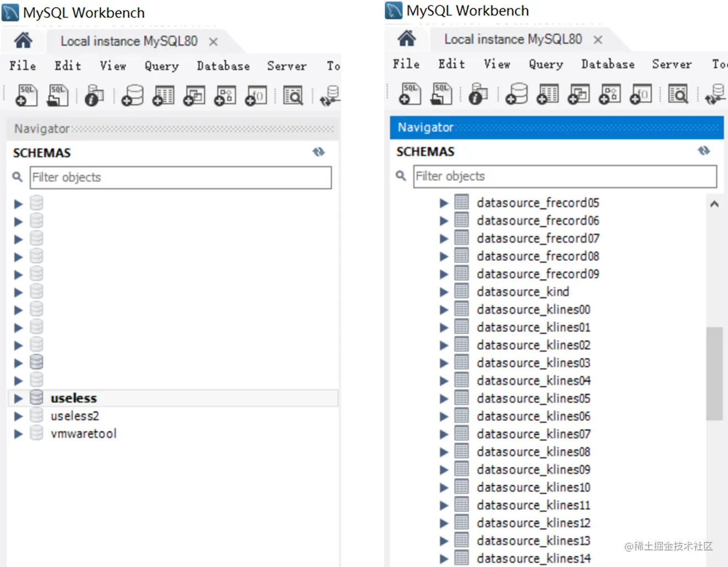Image resolution: width=728 pixels, height=567 pixels.
Task: Focus Filter objects field in right window
Action: pyautogui.click(x=565, y=176)
